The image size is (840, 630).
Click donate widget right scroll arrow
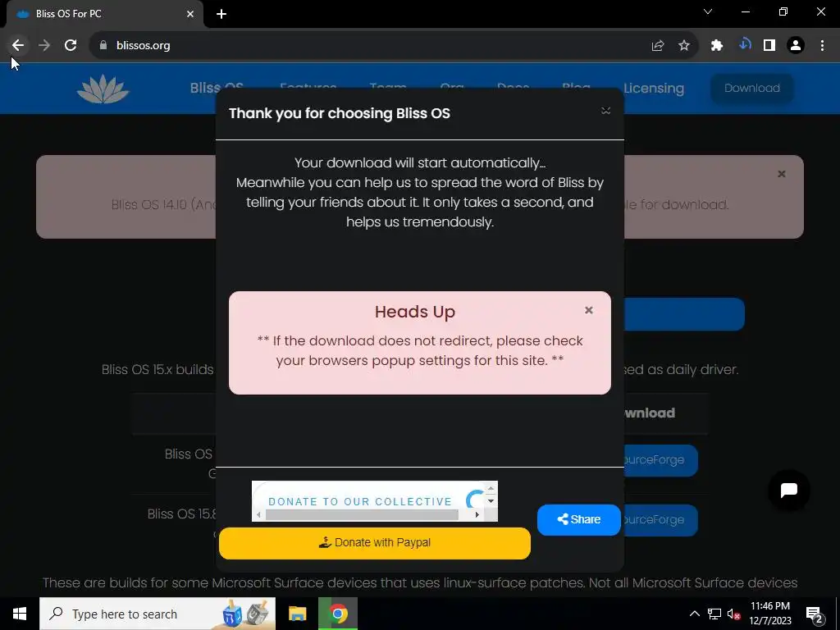[x=477, y=515]
